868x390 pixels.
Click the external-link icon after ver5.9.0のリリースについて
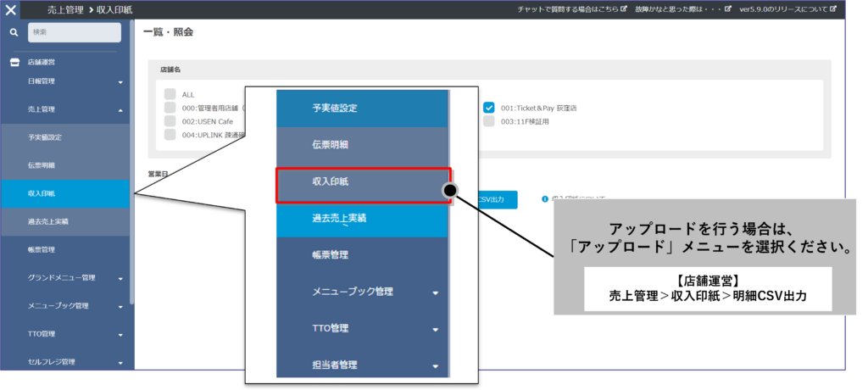click(x=832, y=9)
